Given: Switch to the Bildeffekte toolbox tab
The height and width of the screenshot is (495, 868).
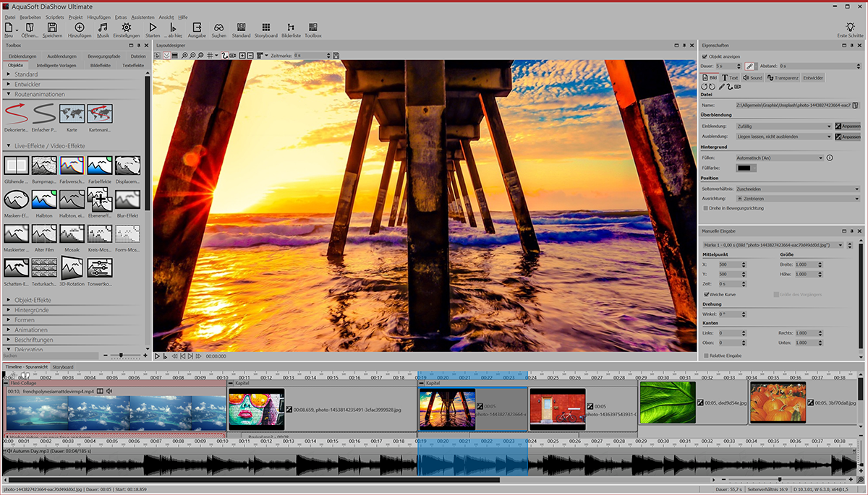Looking at the screenshot, I should point(99,65).
